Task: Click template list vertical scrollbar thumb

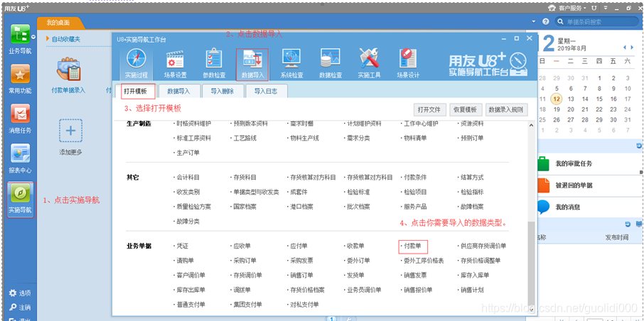Action: pos(531,262)
